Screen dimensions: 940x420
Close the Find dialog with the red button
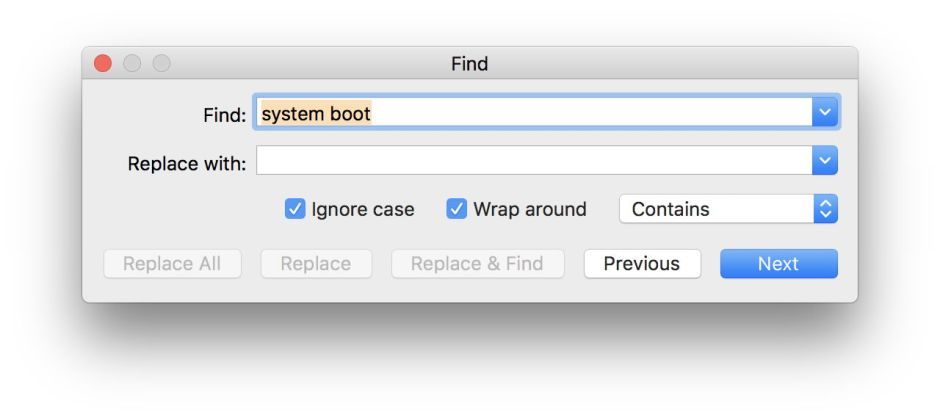pyautogui.click(x=104, y=64)
